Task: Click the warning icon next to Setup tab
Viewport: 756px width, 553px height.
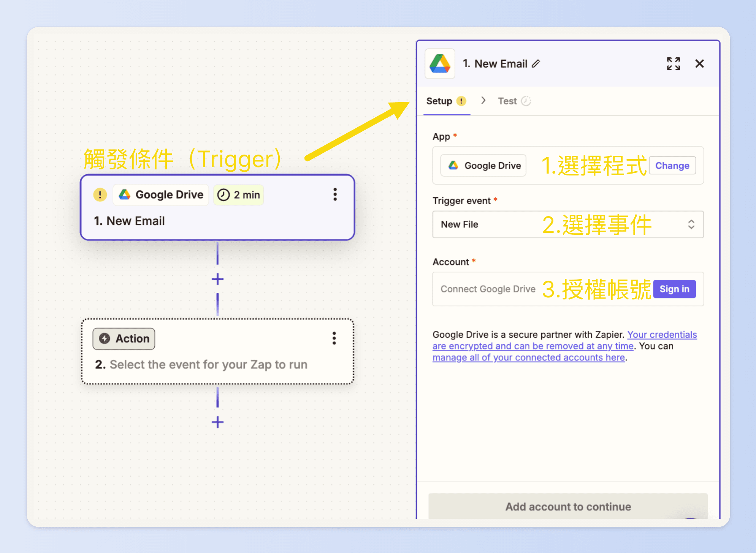Action: [x=461, y=101]
